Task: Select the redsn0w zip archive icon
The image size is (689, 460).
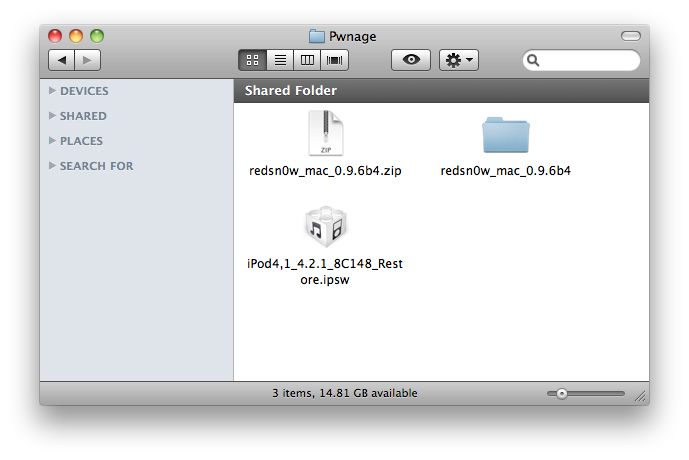Action: click(326, 133)
